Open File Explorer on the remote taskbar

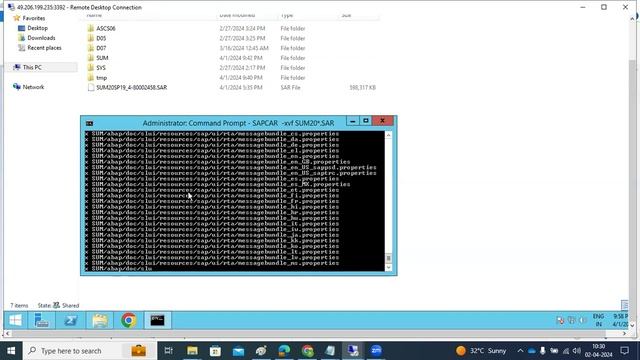[100, 320]
